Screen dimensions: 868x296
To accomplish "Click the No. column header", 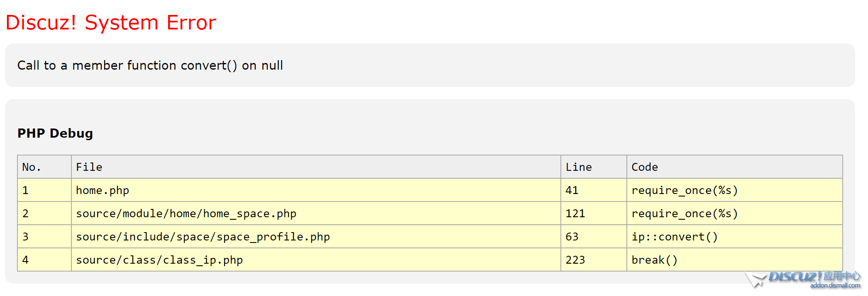I will (x=44, y=167).
